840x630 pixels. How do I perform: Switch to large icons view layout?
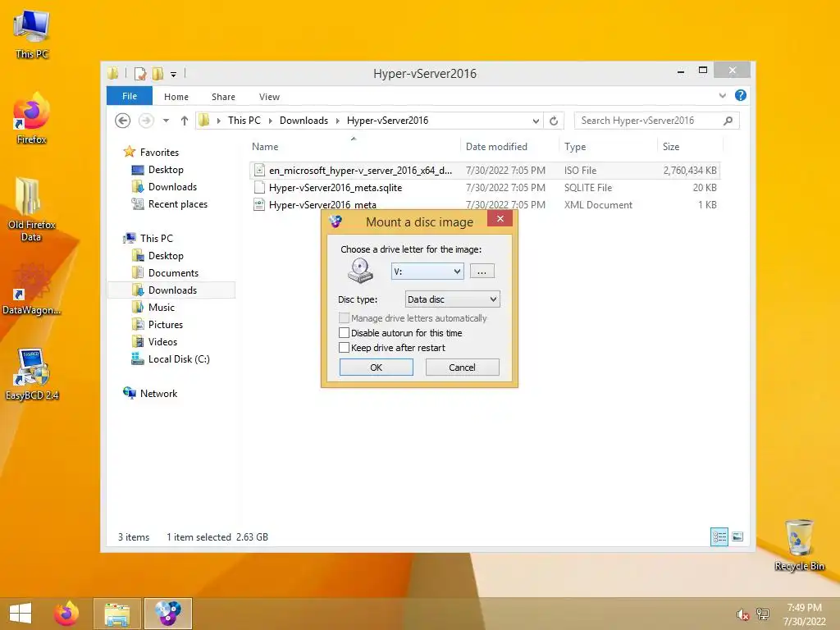[x=737, y=536]
